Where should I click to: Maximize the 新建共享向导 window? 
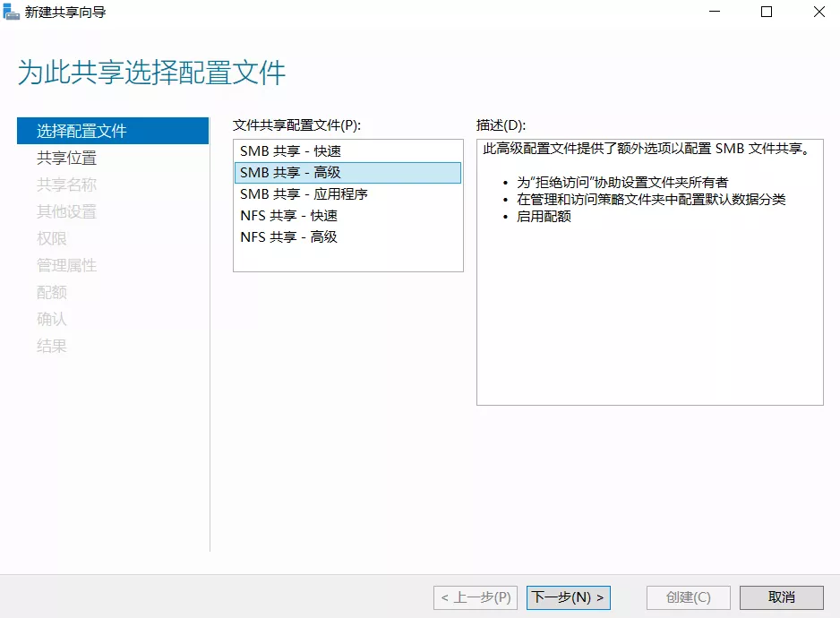767,13
